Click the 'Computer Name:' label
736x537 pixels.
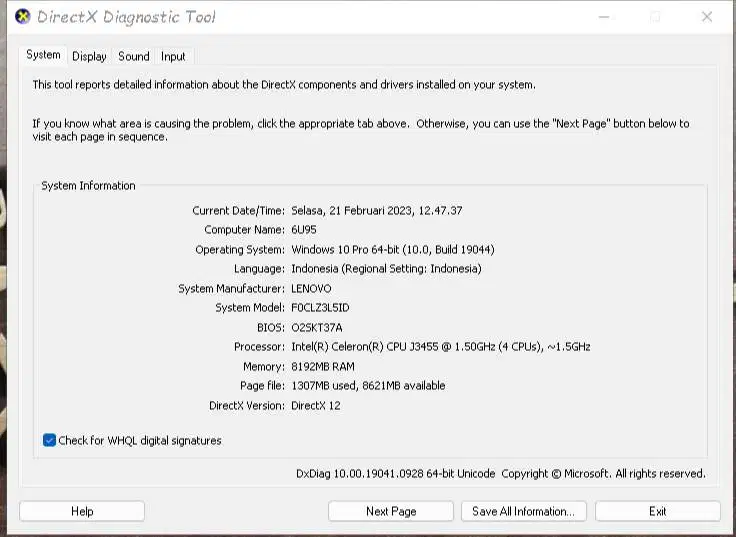tap(245, 230)
